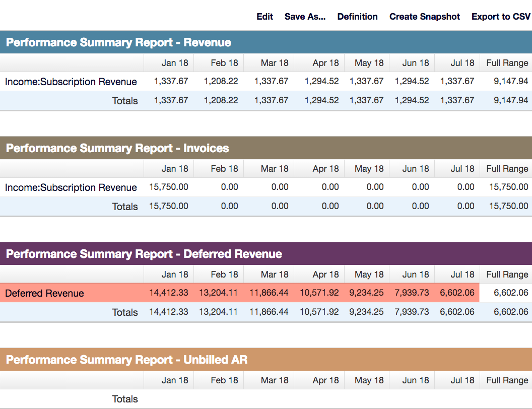Click the Edit link

click(x=264, y=17)
